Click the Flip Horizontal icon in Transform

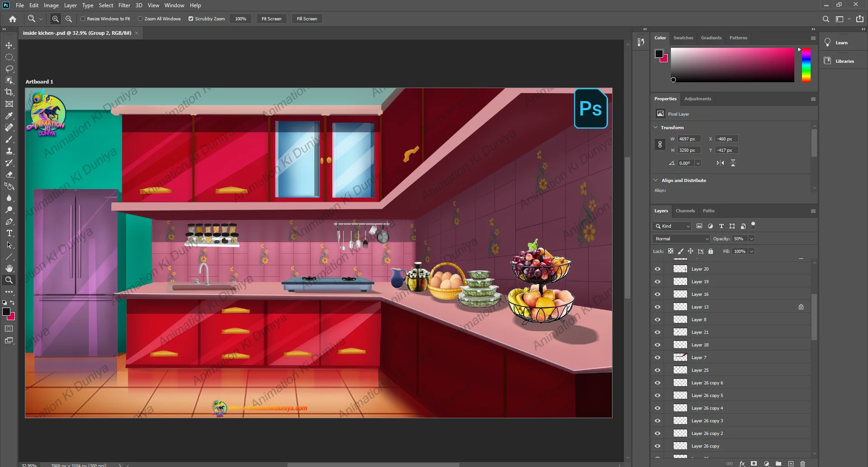[720, 163]
